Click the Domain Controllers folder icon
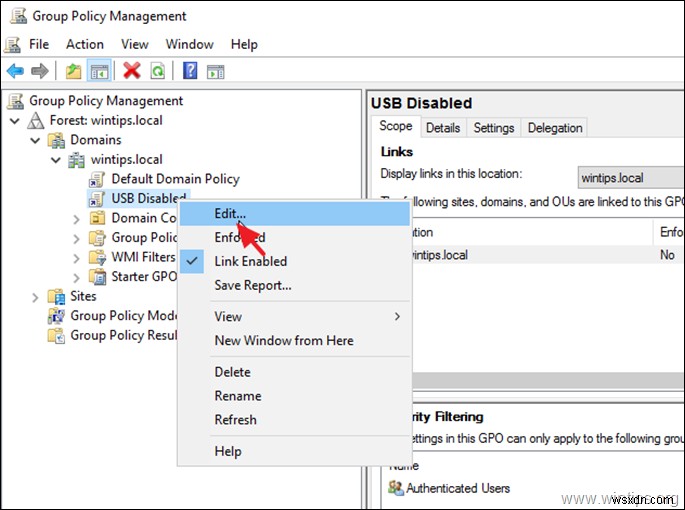 click(x=97, y=218)
